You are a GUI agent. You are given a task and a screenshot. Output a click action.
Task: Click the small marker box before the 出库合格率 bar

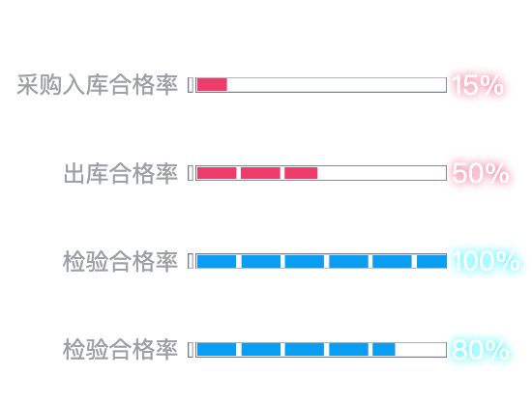tap(191, 173)
